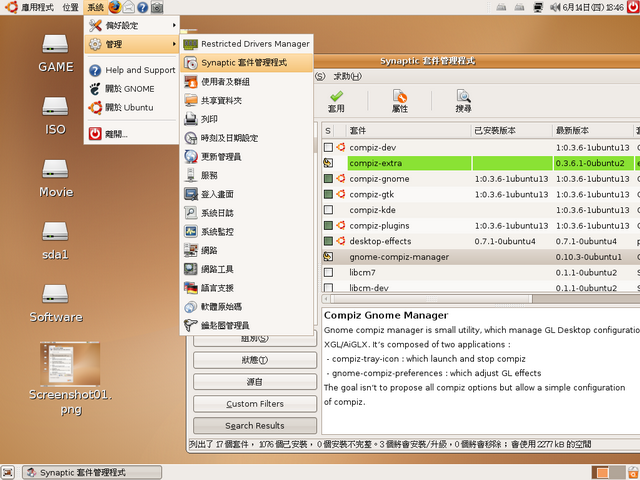The width and height of the screenshot is (640, 480).
Task: Click the blue help launcher icon
Action: [x=142, y=7]
